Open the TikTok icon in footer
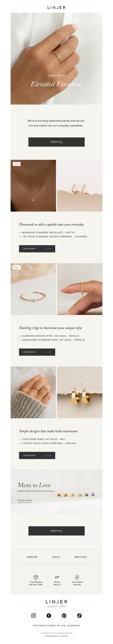This screenshot has height=644, width=113. (x=79, y=616)
